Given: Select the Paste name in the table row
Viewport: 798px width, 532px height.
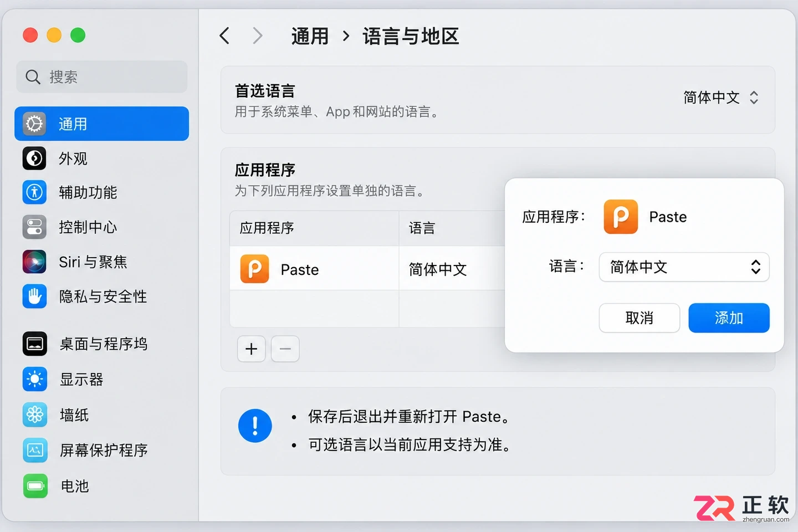Looking at the screenshot, I should 300,270.
